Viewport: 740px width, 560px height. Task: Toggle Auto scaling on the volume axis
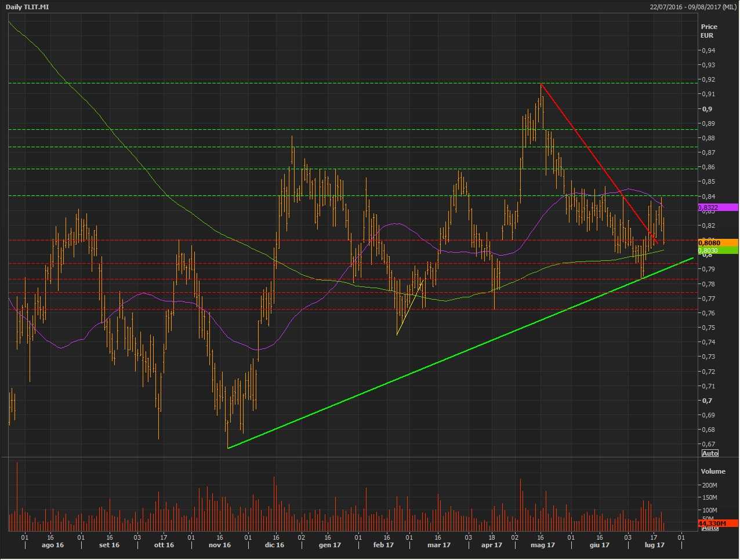click(710, 528)
